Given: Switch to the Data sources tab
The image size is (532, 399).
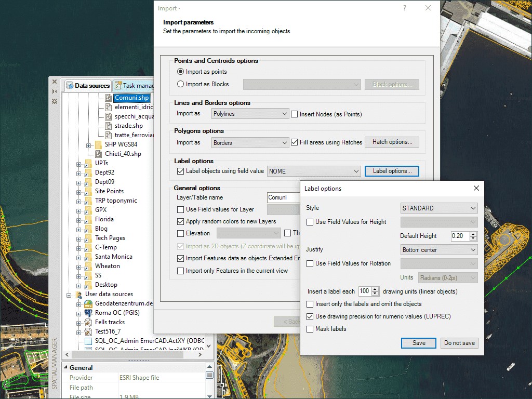Looking at the screenshot, I should 88,85.
